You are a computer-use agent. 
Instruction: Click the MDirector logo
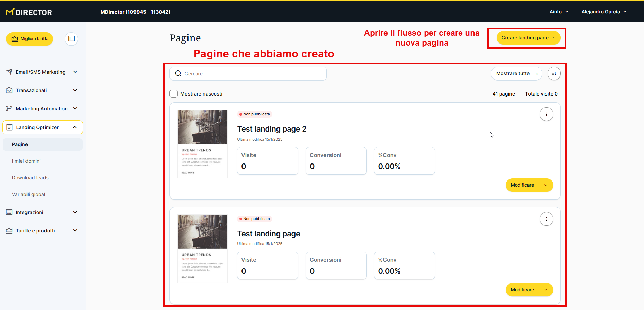pyautogui.click(x=29, y=12)
